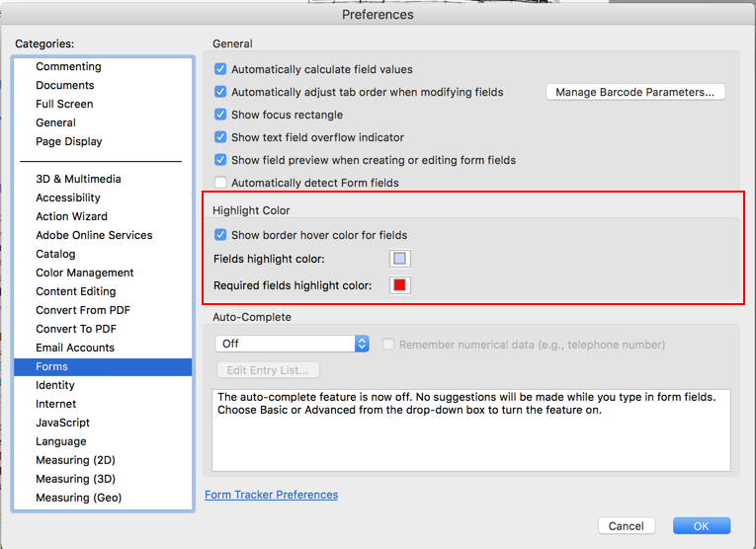The width and height of the screenshot is (756, 549).
Task: Uncheck Show border hover color for fields
Action: coord(220,235)
